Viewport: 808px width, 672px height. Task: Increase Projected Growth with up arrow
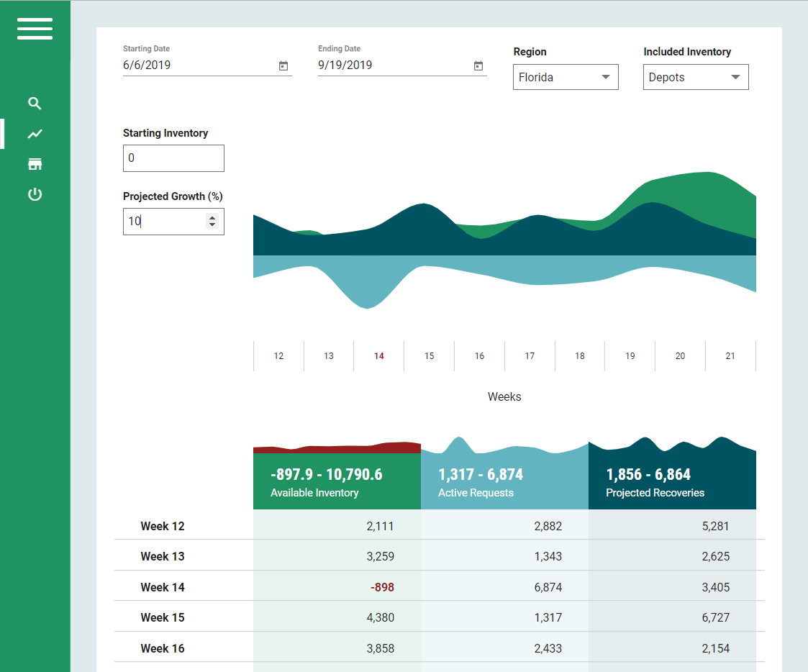pyautogui.click(x=212, y=217)
